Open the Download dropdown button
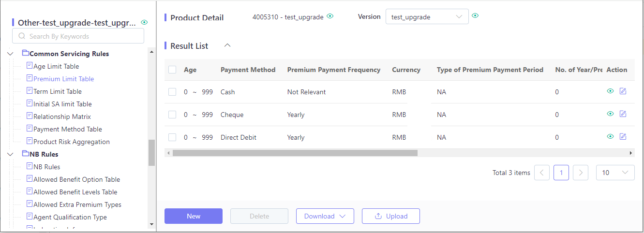This screenshot has width=644, height=233. (325, 216)
